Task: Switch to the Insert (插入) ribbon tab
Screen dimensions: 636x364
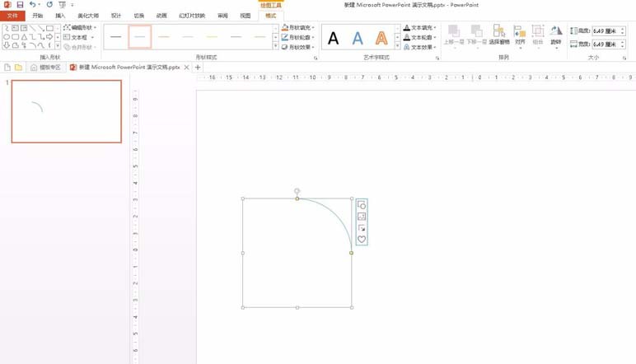Action: pos(60,16)
